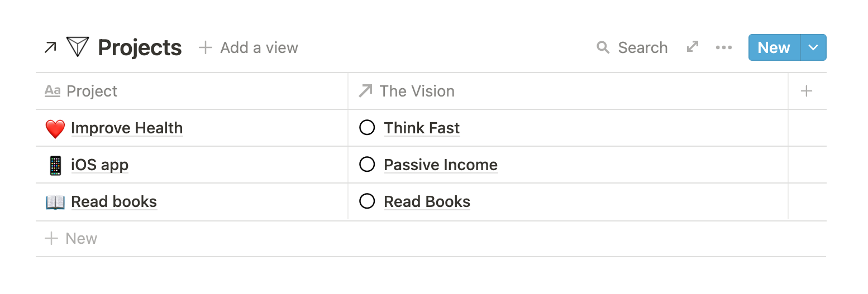Add a new row at table bottom
The image size is (868, 294).
point(71,239)
